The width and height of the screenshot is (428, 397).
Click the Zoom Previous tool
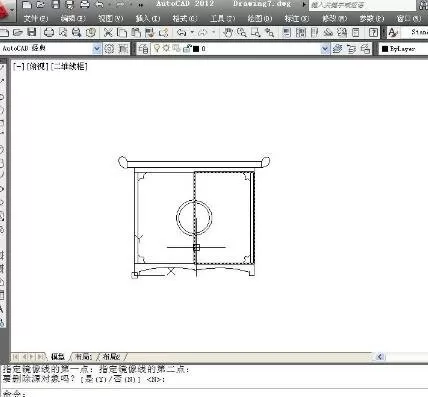click(269, 32)
